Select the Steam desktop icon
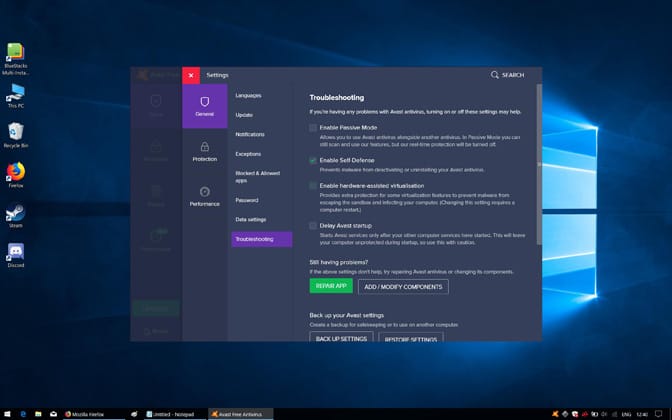The width and height of the screenshot is (672, 420). click(x=16, y=215)
